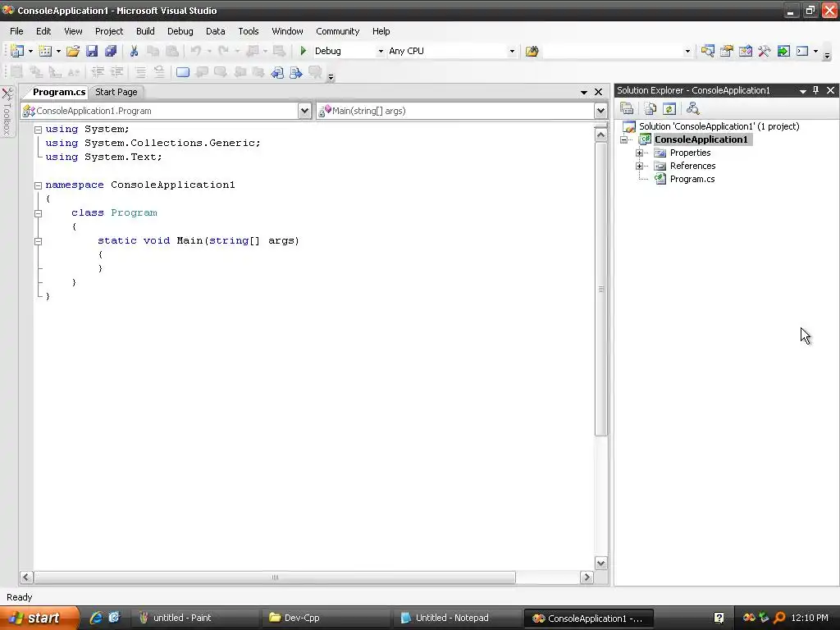Click the Show All Files icon in Solution Explorer
The image size is (840, 630).
651,109
